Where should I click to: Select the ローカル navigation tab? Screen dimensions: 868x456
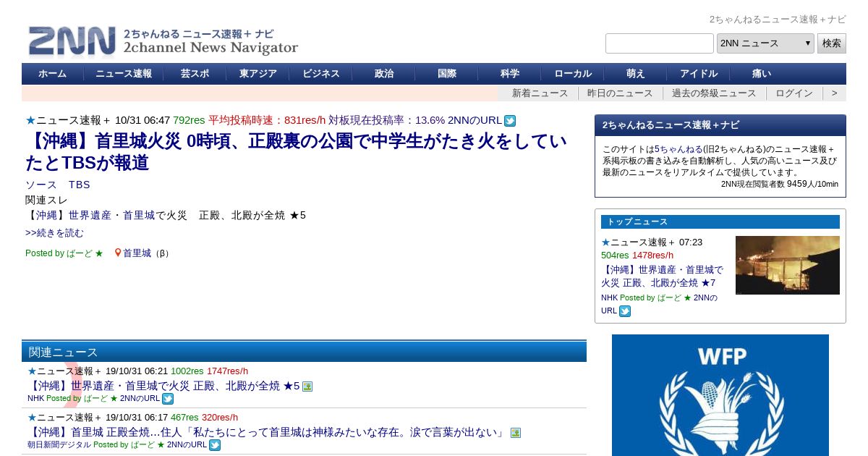[x=573, y=74]
